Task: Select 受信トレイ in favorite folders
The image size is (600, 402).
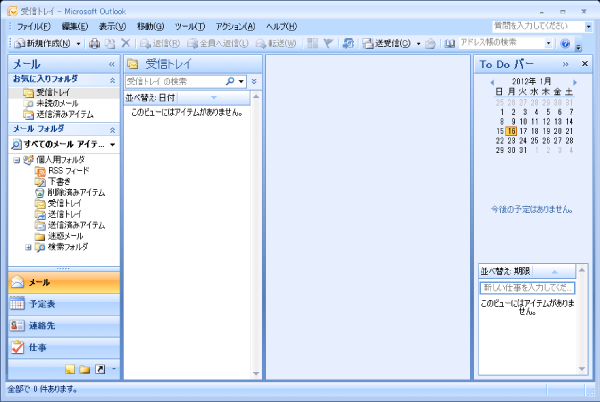Action: pyautogui.click(x=64, y=93)
